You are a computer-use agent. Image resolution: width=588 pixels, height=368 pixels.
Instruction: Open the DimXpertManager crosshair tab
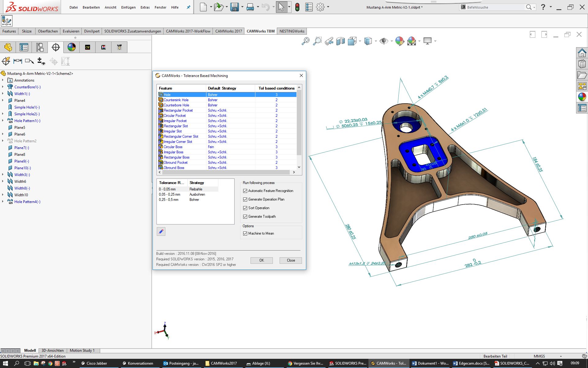(x=56, y=47)
